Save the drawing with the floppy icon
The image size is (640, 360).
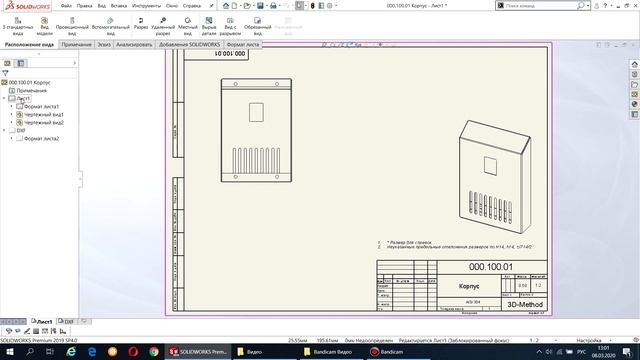tap(260, 6)
